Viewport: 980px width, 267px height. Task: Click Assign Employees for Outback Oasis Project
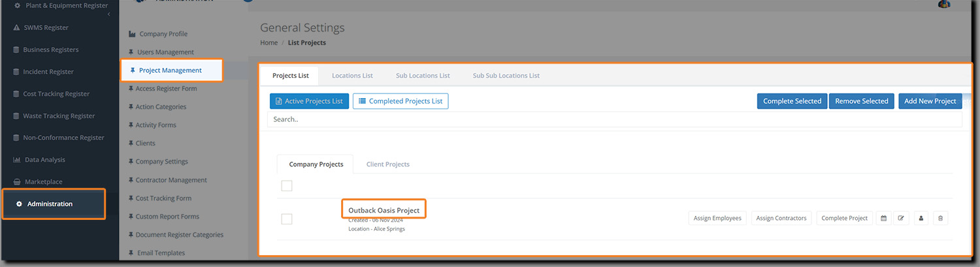point(717,218)
